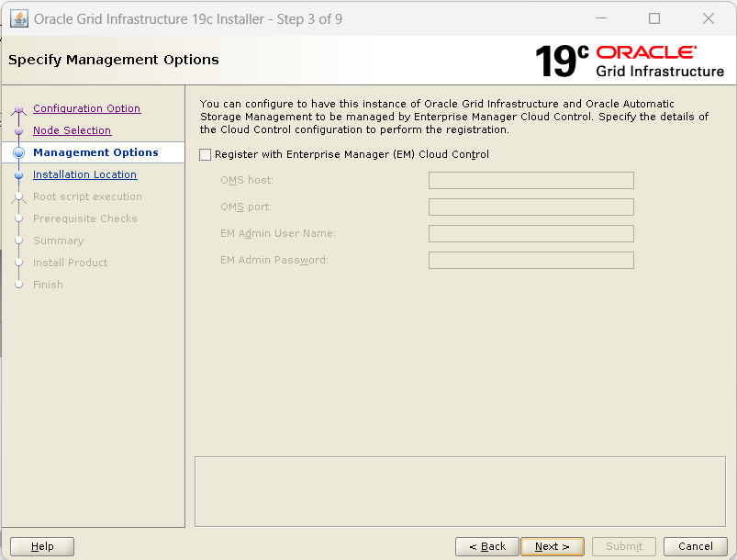Click the Install Product step label
The width and height of the screenshot is (737, 560).
pyautogui.click(x=70, y=263)
